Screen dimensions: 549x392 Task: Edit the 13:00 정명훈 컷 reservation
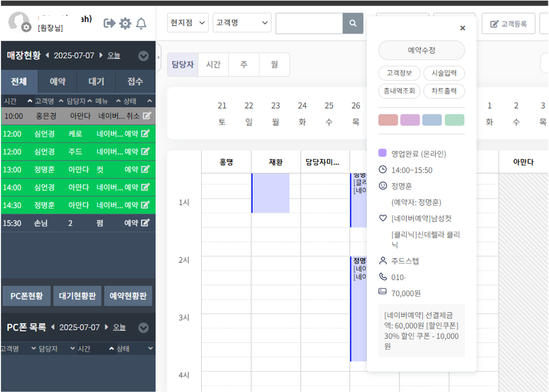pos(145,169)
